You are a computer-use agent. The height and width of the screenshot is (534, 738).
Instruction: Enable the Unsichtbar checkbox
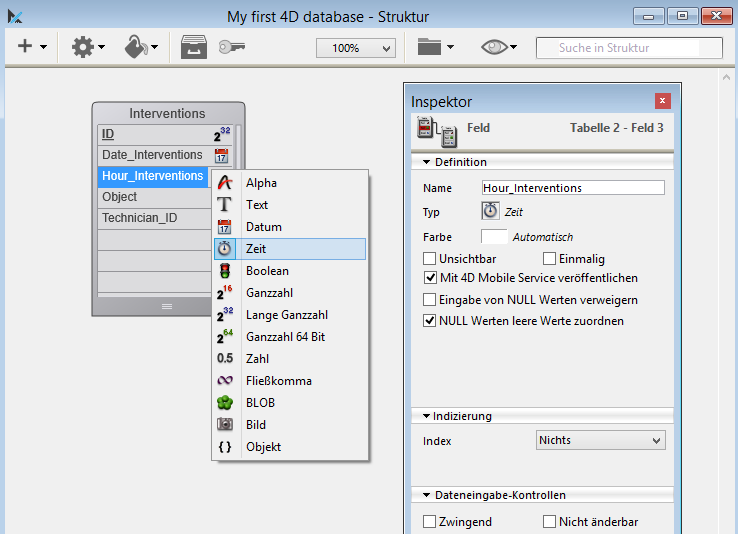pos(430,259)
